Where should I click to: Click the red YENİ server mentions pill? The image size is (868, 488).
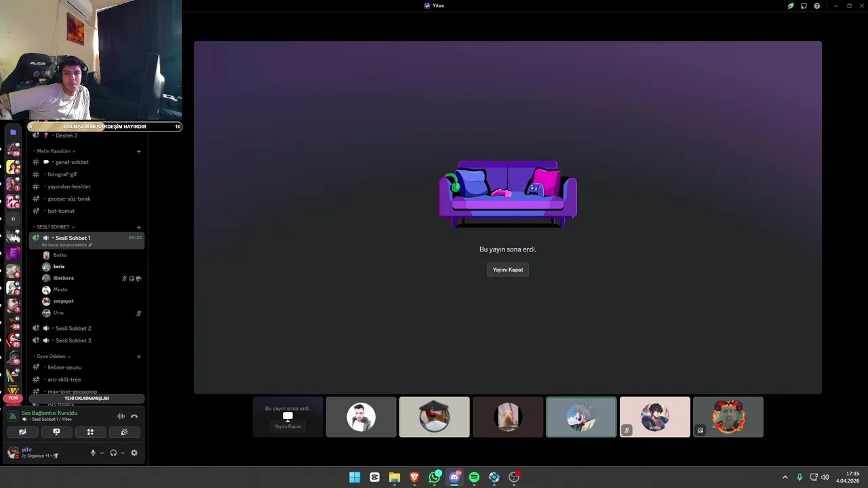point(13,398)
